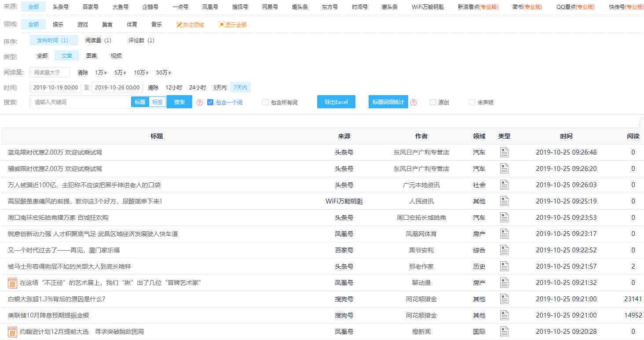Click article type icon for 周口南环宏拓哈弗 row
Screen dimensions: 644x340
504,218
